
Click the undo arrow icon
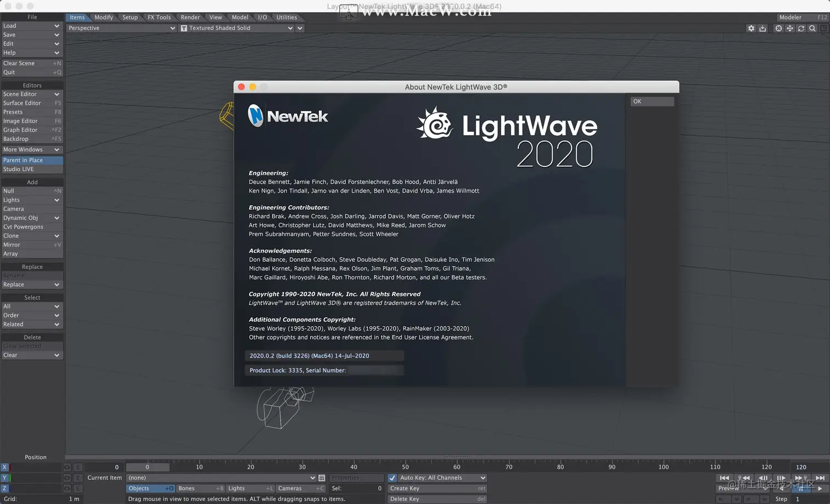pos(724,499)
